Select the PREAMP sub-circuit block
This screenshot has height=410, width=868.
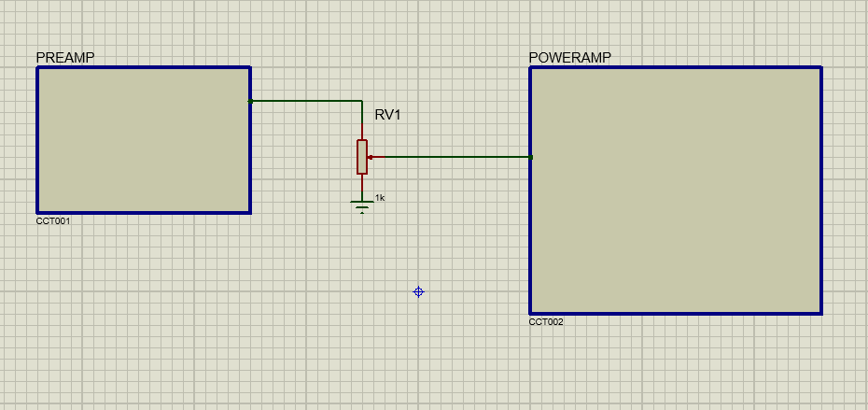pyautogui.click(x=144, y=140)
